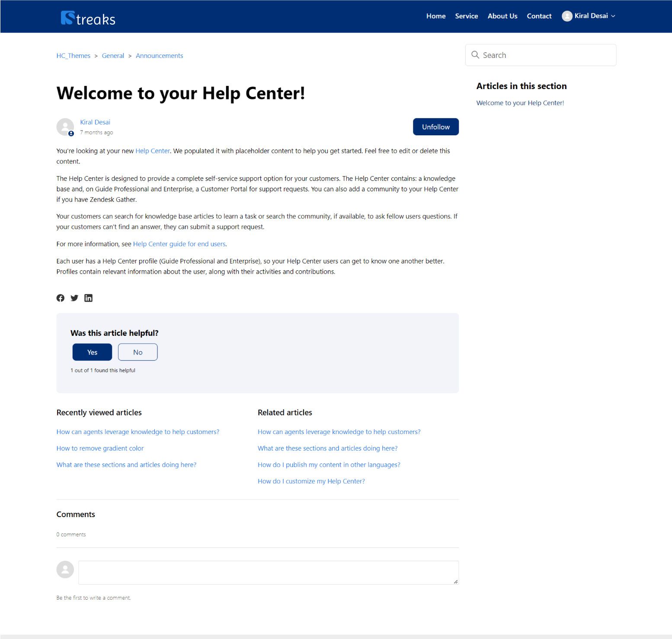The image size is (672, 639).
Task: Click the author avatar beside Kiral Desai
Action: click(65, 127)
